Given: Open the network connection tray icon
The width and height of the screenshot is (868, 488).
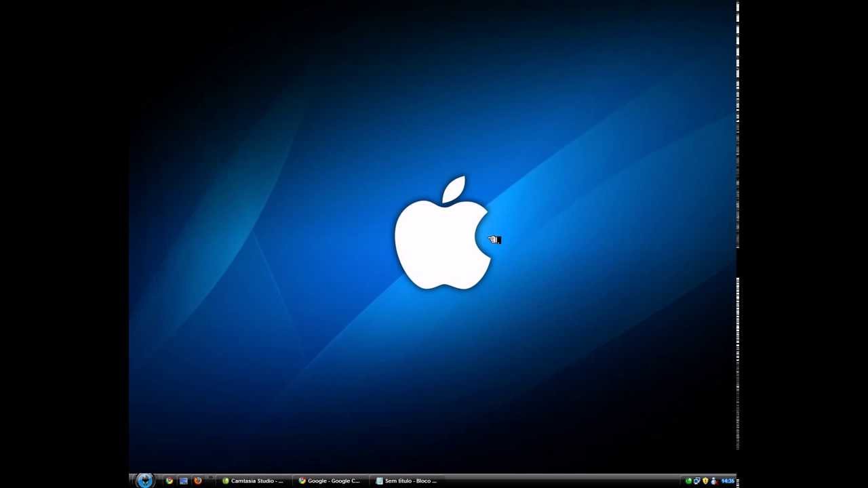Looking at the screenshot, I should [x=696, y=481].
